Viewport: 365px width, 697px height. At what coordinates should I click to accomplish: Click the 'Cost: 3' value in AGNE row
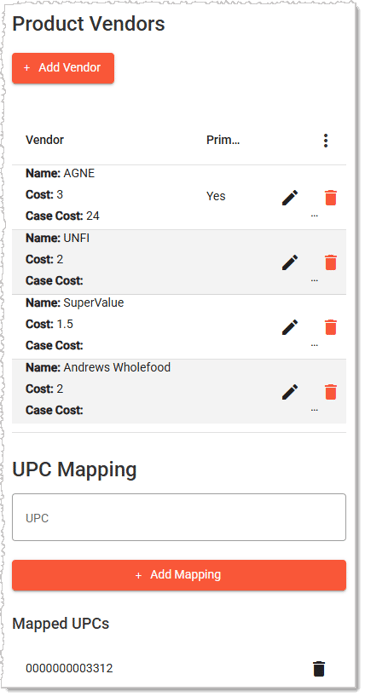tap(44, 195)
